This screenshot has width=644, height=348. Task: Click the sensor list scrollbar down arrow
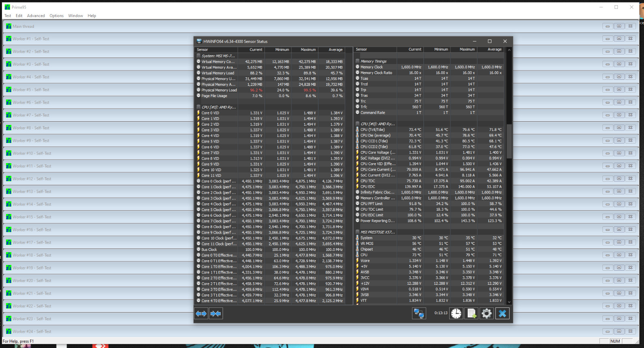pyautogui.click(x=509, y=302)
